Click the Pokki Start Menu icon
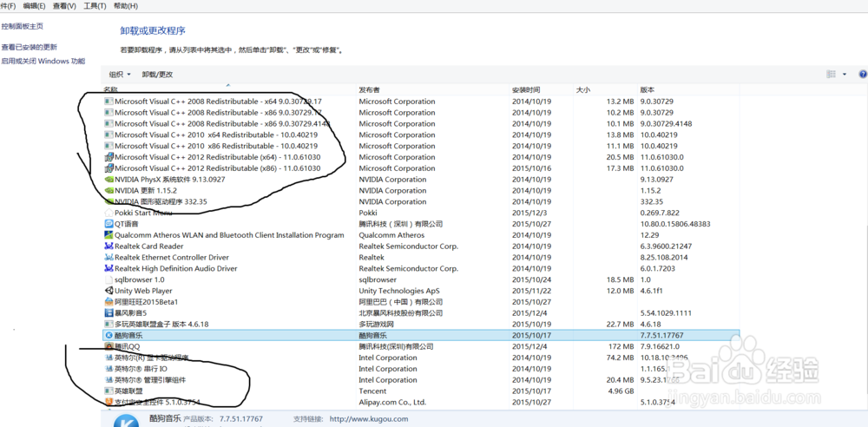Screen dimensions: 868x427 click(108, 213)
